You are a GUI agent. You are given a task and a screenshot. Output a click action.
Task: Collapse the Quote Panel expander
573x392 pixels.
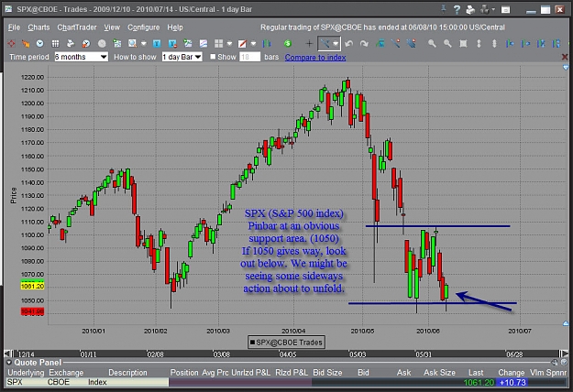(x=9, y=363)
